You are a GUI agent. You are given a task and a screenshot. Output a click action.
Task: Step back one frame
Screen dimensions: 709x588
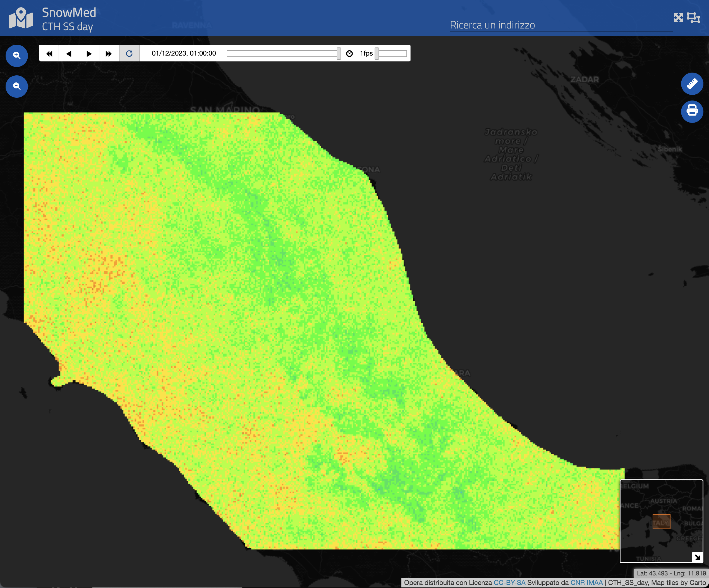tap(69, 53)
